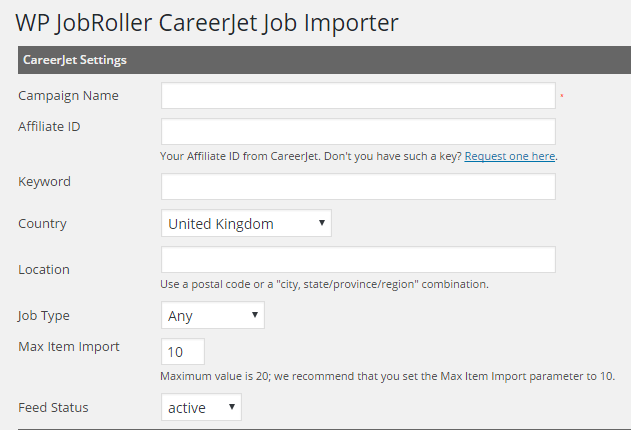This screenshot has width=631, height=430.
Task: Expand the Job Type dropdown
Action: (x=213, y=316)
